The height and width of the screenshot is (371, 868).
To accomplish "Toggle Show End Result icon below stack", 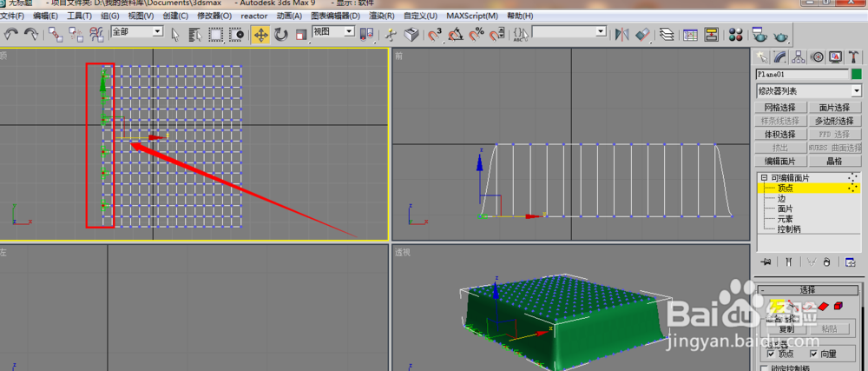I will pyautogui.click(x=790, y=262).
